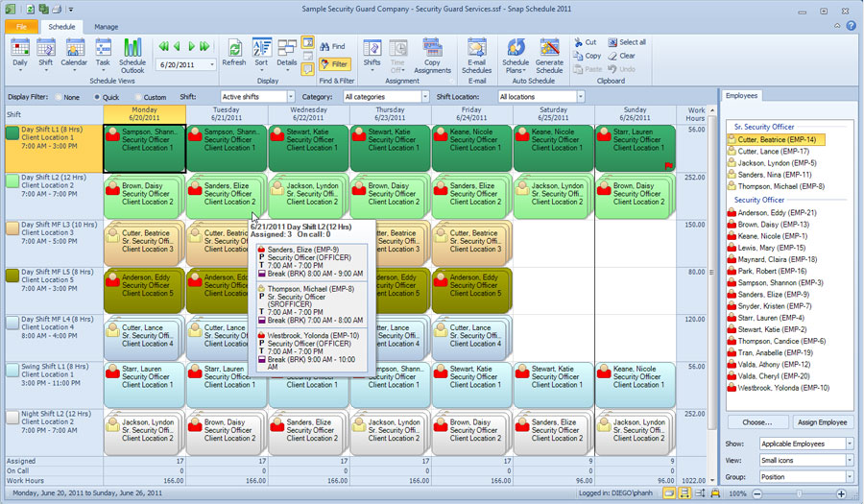The height and width of the screenshot is (504, 864).
Task: Click the Choose... button
Action: click(757, 422)
